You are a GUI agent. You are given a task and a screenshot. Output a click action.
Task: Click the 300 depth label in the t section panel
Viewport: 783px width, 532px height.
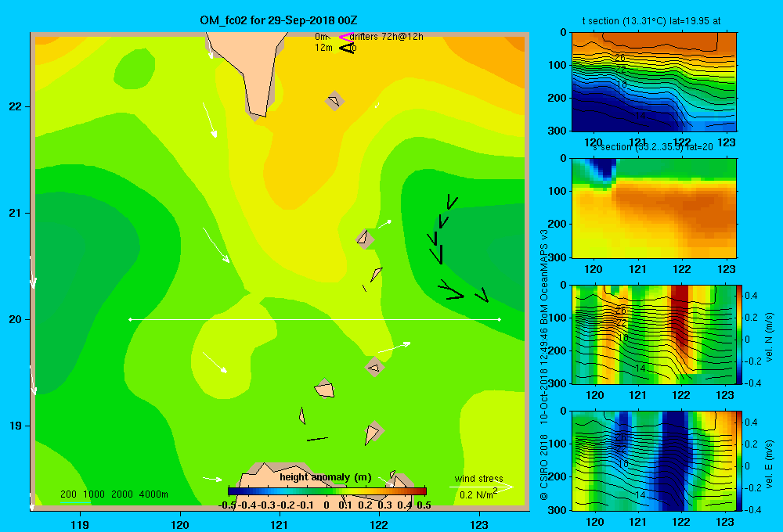(x=558, y=131)
